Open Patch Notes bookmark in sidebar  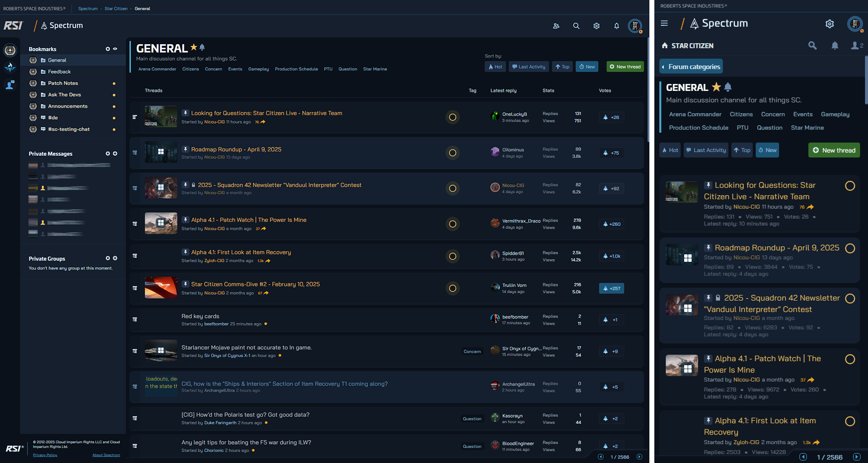[73, 83]
